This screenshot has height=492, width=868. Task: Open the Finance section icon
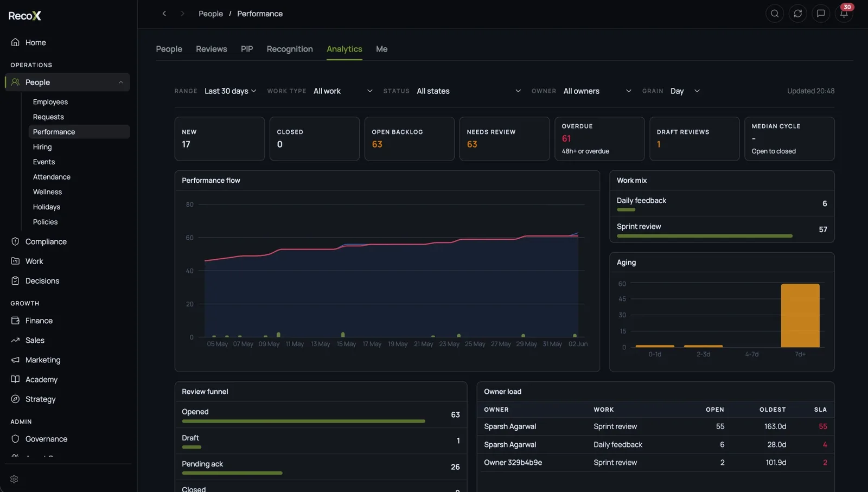click(15, 321)
